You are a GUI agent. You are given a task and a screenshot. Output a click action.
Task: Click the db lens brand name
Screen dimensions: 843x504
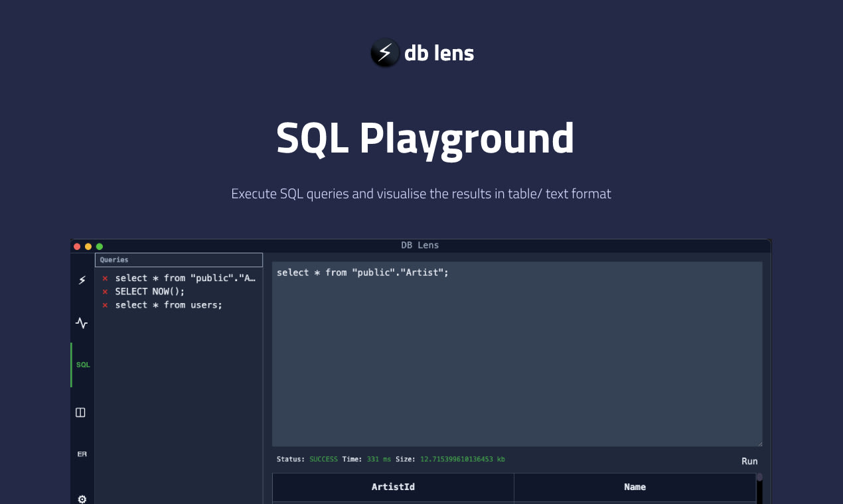pyautogui.click(x=439, y=53)
